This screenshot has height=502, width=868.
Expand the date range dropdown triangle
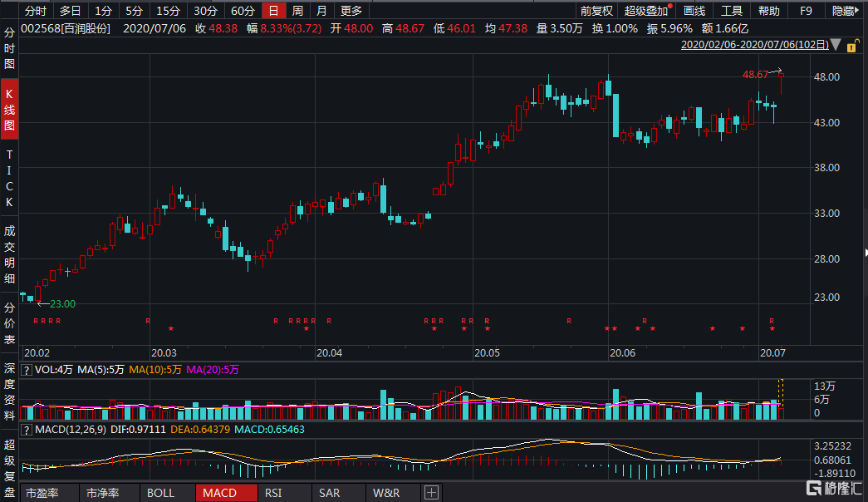point(836,45)
